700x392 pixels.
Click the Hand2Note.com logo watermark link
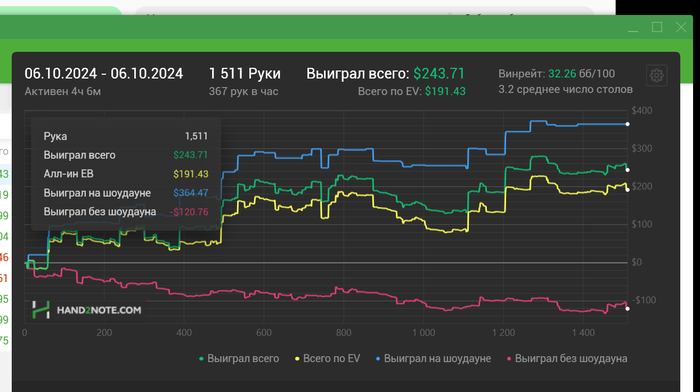tap(87, 310)
